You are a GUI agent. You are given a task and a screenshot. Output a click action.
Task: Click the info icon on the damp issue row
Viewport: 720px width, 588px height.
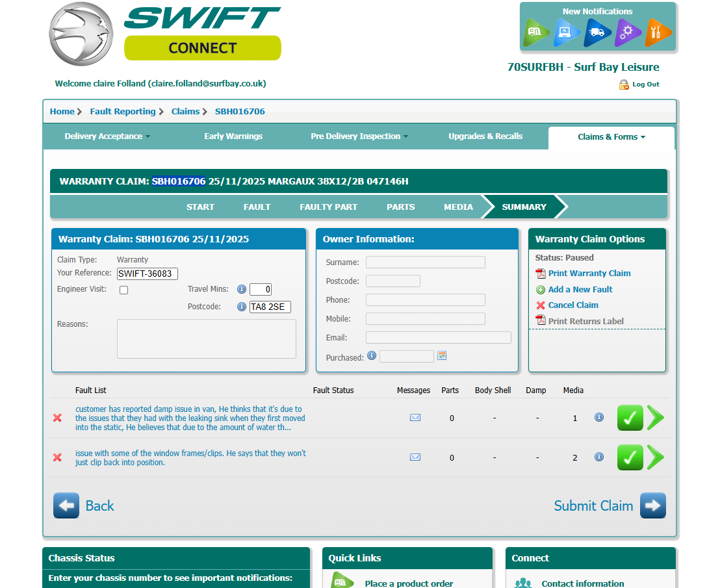click(598, 416)
